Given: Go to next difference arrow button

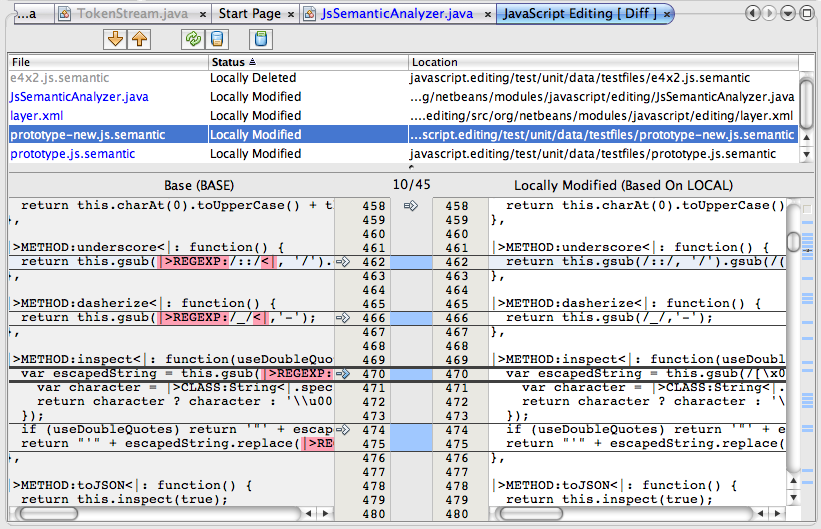Looking at the screenshot, I should [x=115, y=39].
